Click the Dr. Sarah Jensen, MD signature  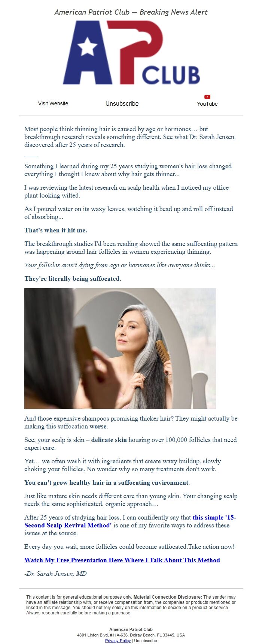click(55, 574)
